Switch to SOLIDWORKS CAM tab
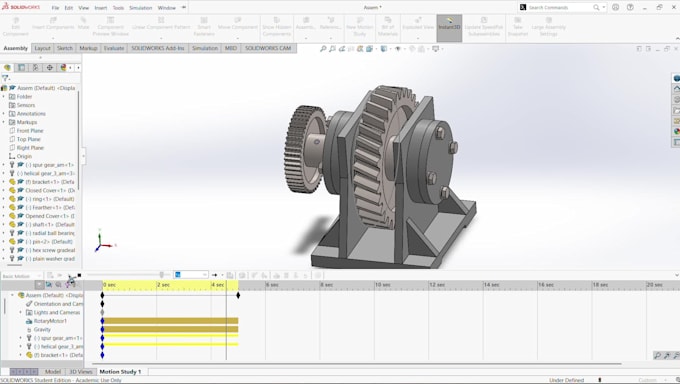Image resolution: width=680 pixels, height=384 pixels. pos(268,48)
